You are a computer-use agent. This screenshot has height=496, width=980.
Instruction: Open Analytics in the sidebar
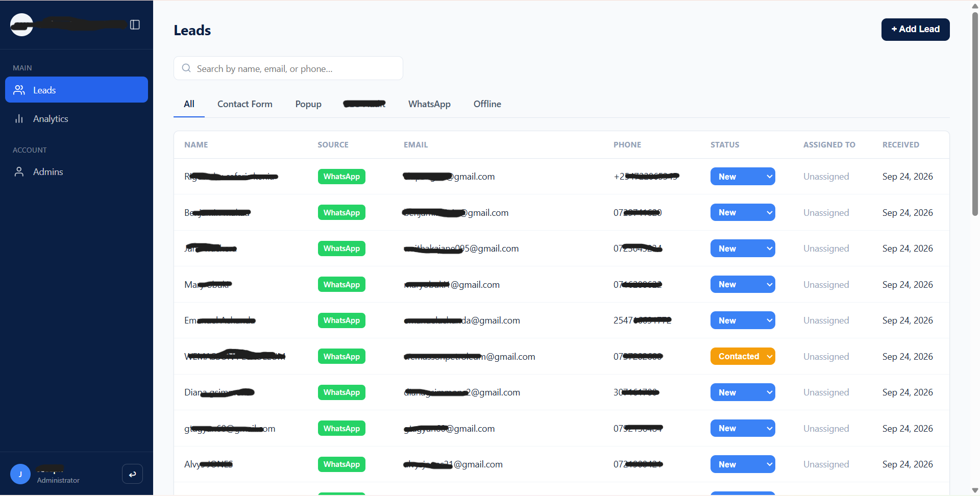click(x=77, y=118)
